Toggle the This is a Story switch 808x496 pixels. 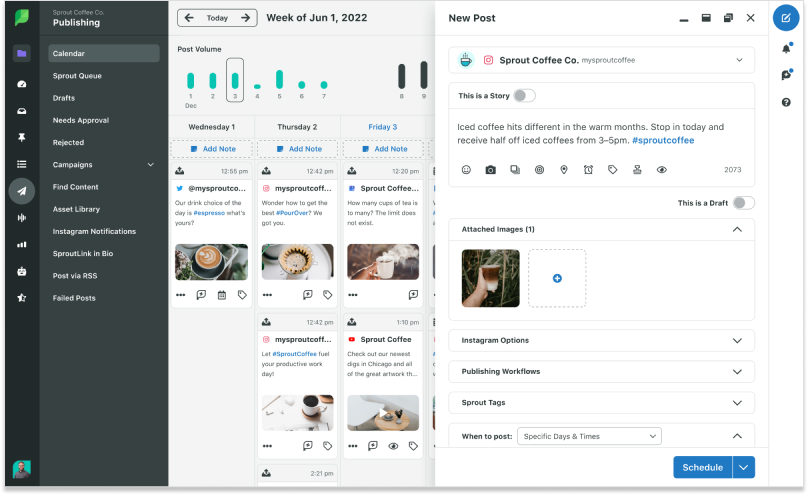524,96
